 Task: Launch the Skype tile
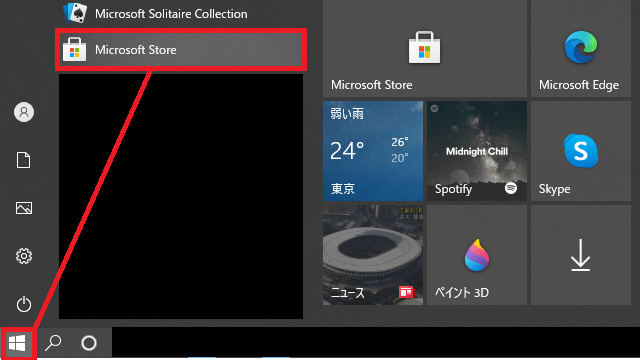point(581,151)
